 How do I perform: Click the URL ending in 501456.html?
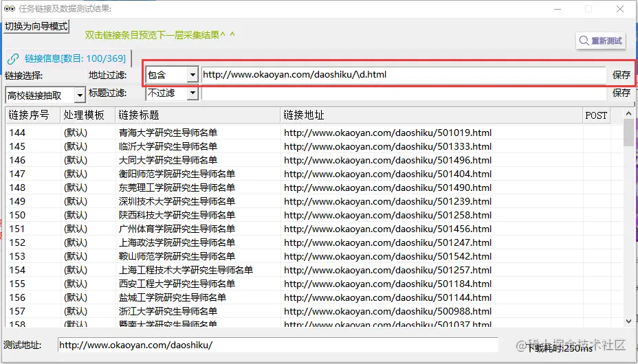point(388,229)
